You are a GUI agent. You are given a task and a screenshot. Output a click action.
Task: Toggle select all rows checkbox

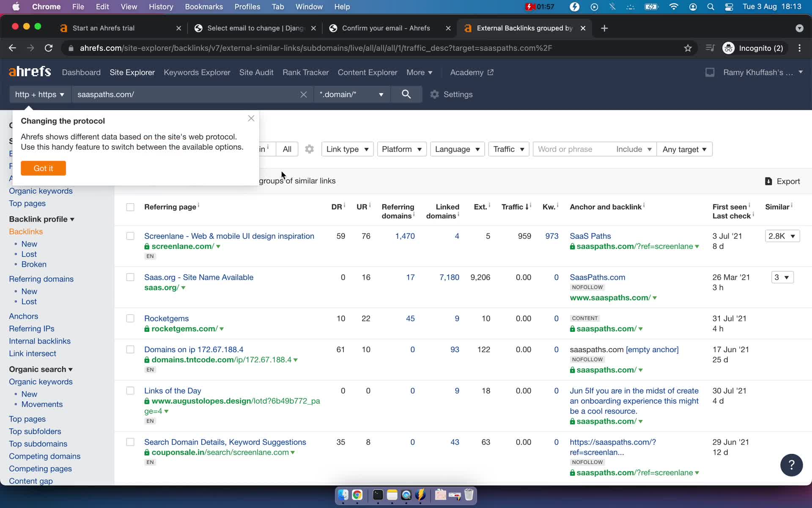coord(130,207)
